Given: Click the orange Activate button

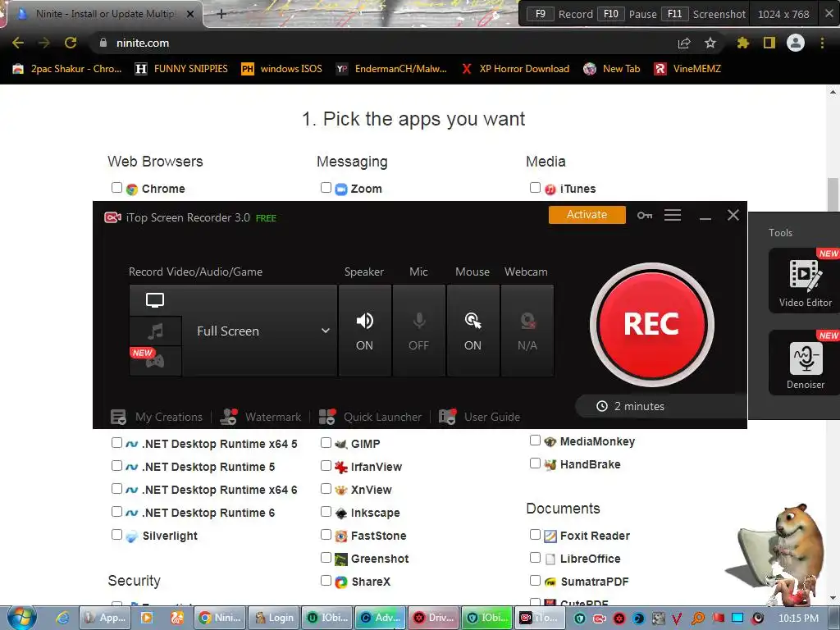Looking at the screenshot, I should (x=587, y=215).
